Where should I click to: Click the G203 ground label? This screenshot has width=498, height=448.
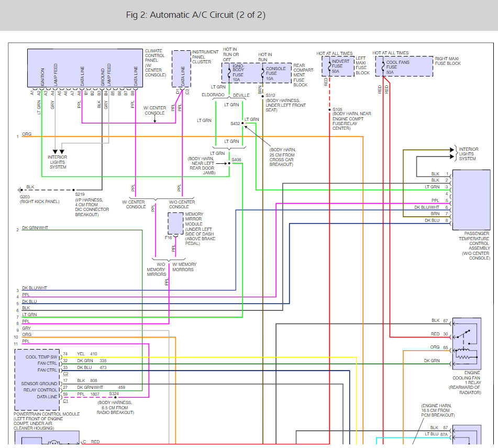click(x=25, y=197)
